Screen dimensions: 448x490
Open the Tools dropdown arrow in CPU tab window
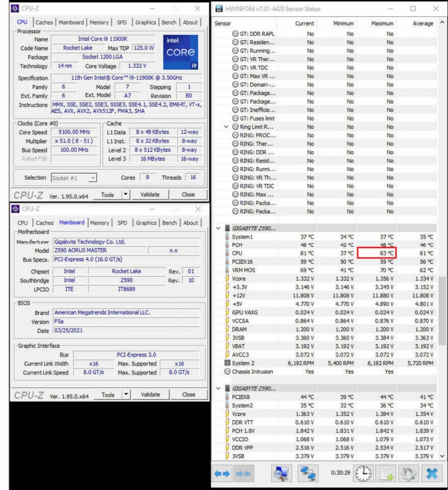[x=126, y=195]
